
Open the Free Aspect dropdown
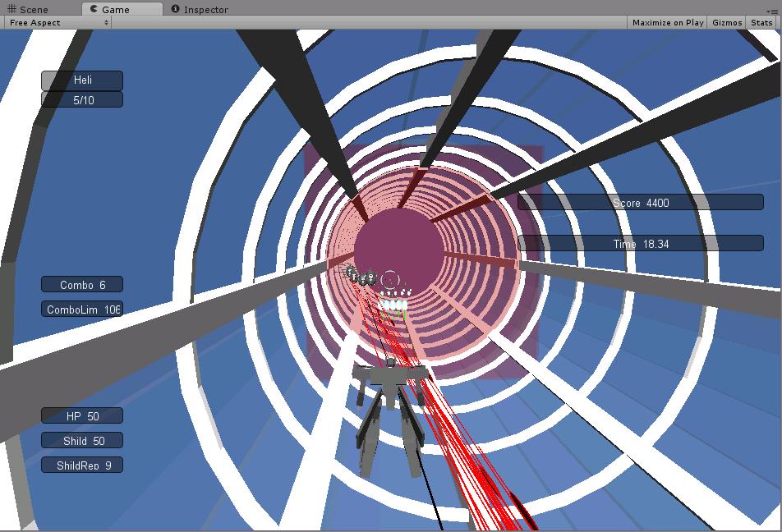coord(57,22)
